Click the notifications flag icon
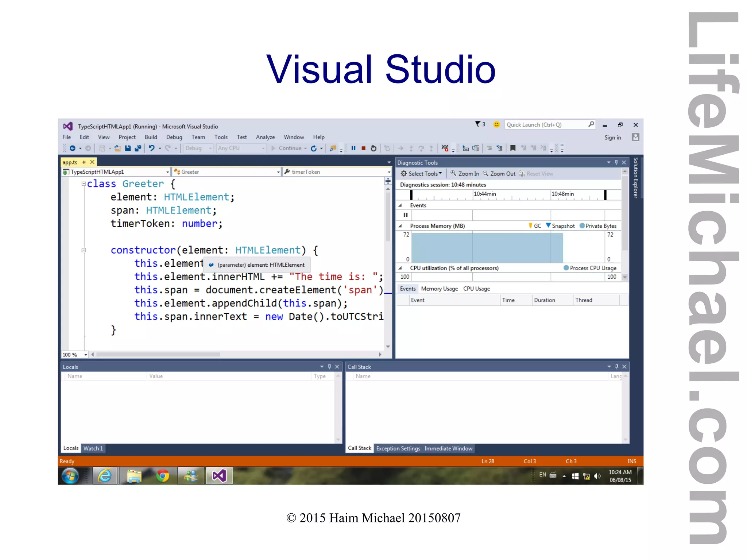 point(477,124)
